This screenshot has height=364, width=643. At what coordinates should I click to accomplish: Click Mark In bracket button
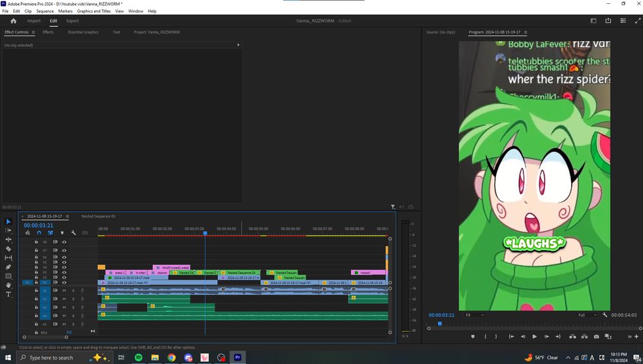click(x=485, y=336)
